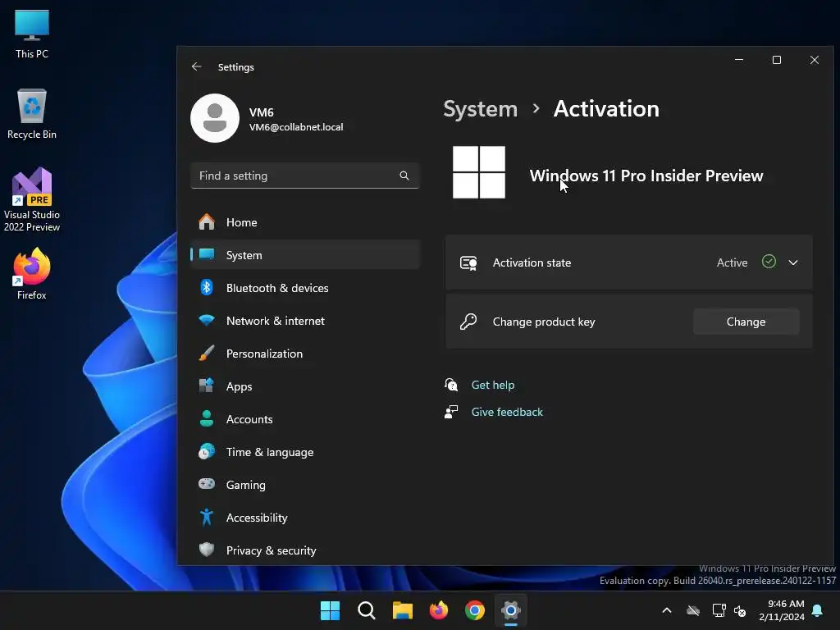
Task: Click the muted volume tray icon
Action: [x=741, y=610]
